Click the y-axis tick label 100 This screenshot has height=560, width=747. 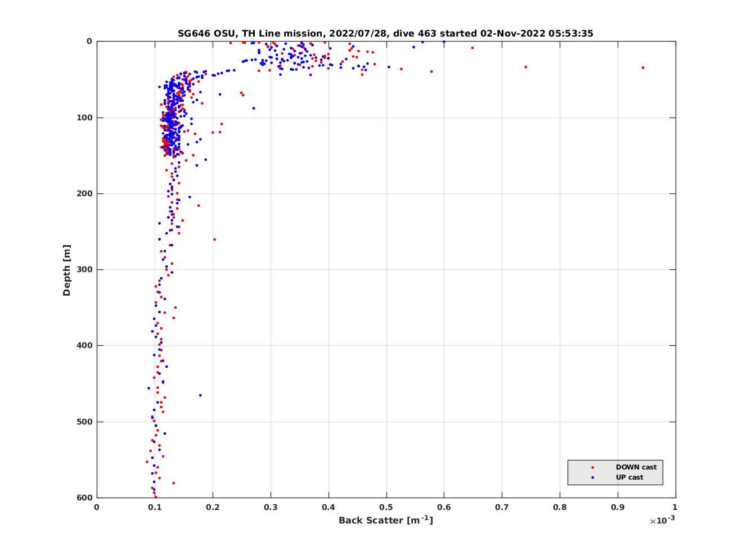[x=84, y=118]
